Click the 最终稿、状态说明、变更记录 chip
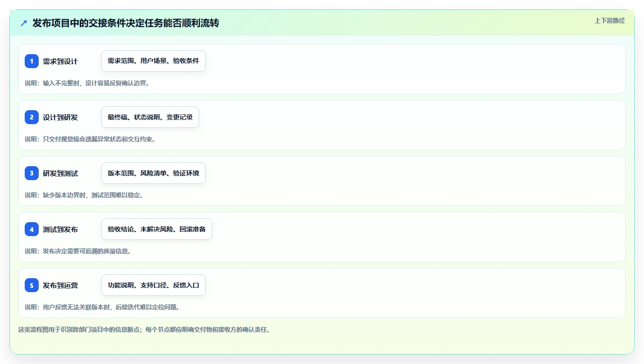The width and height of the screenshot is (644, 364). pyautogui.click(x=150, y=117)
